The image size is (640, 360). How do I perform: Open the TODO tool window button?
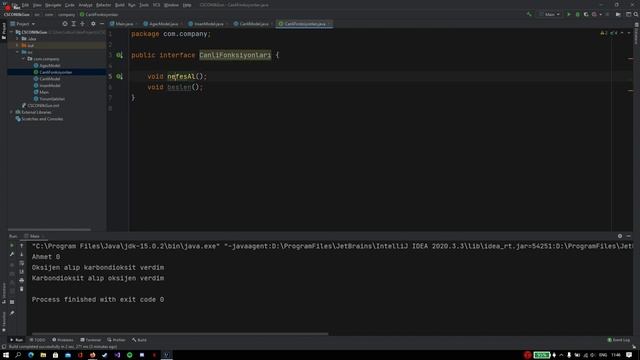click(38, 340)
